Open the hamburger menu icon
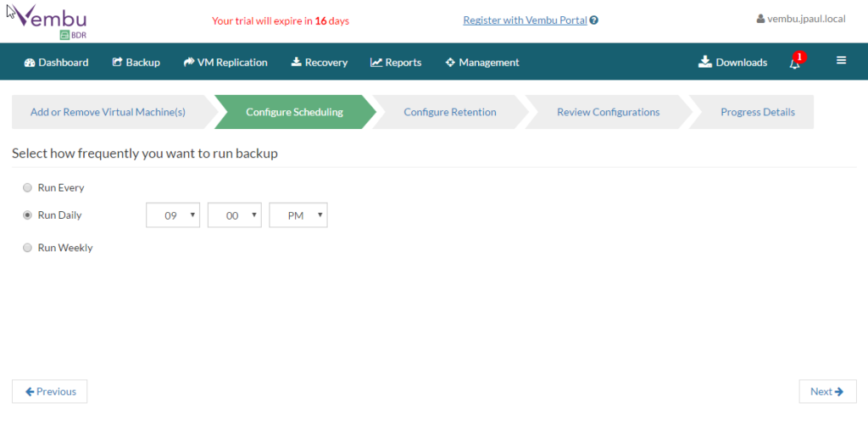The image size is (868, 447). point(841,60)
